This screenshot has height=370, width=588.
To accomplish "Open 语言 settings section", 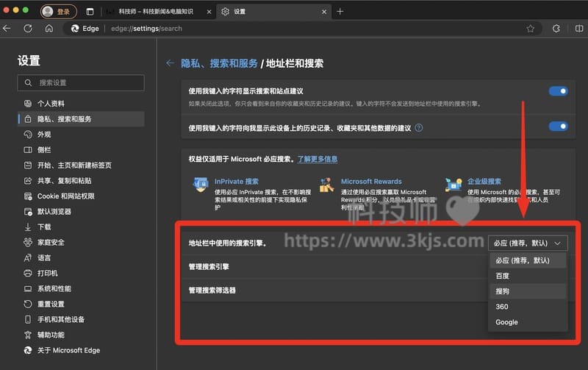I will pyautogui.click(x=81, y=257).
